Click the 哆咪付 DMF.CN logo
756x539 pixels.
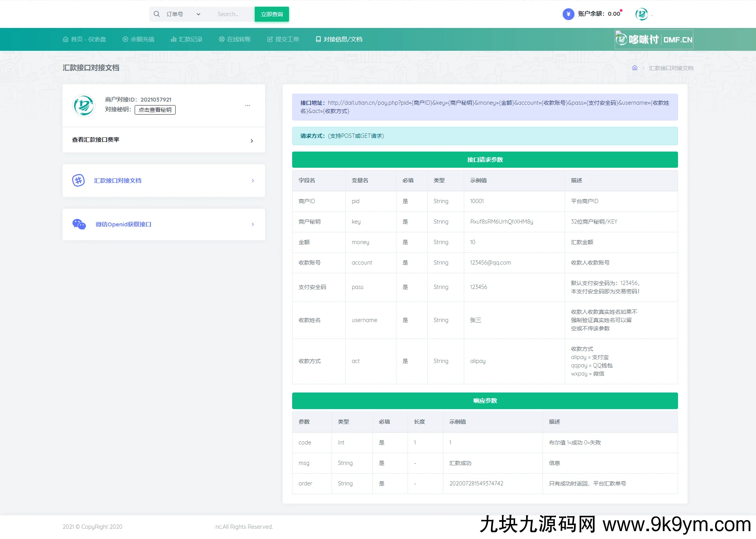click(654, 39)
